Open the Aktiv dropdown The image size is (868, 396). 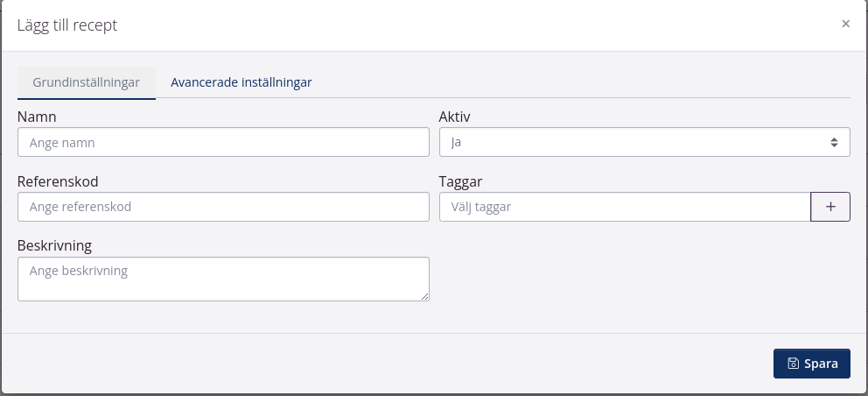point(643,142)
